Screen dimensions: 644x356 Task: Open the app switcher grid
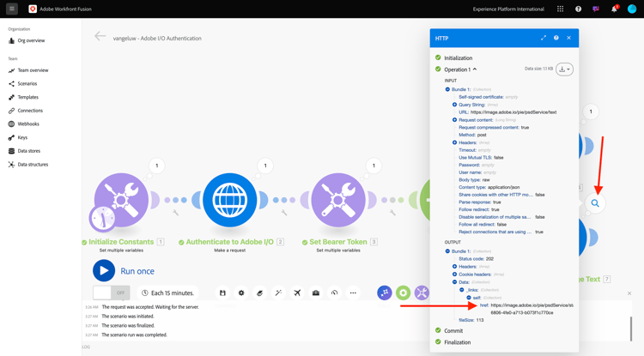pyautogui.click(x=560, y=9)
